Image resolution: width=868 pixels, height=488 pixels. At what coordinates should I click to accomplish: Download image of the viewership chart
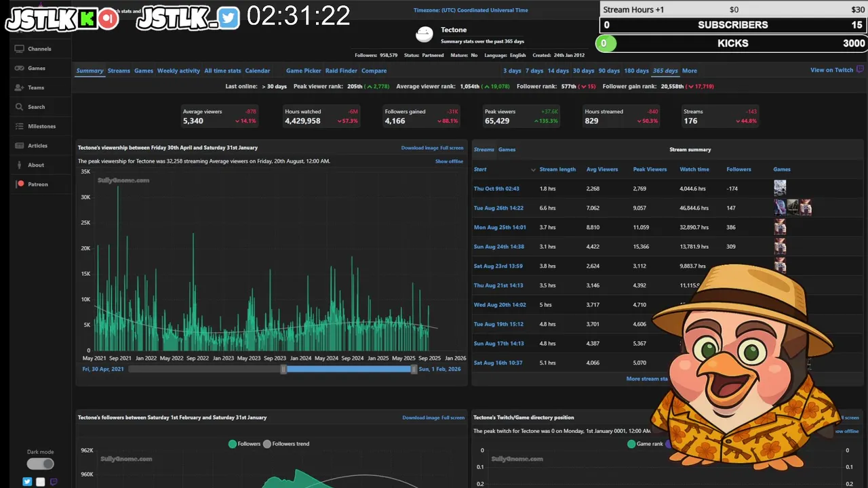click(420, 148)
